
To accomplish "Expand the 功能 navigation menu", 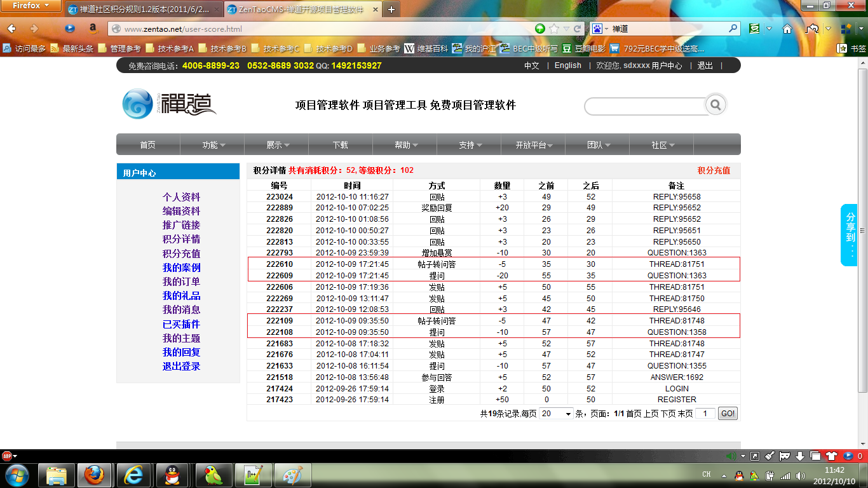I will pyautogui.click(x=213, y=145).
